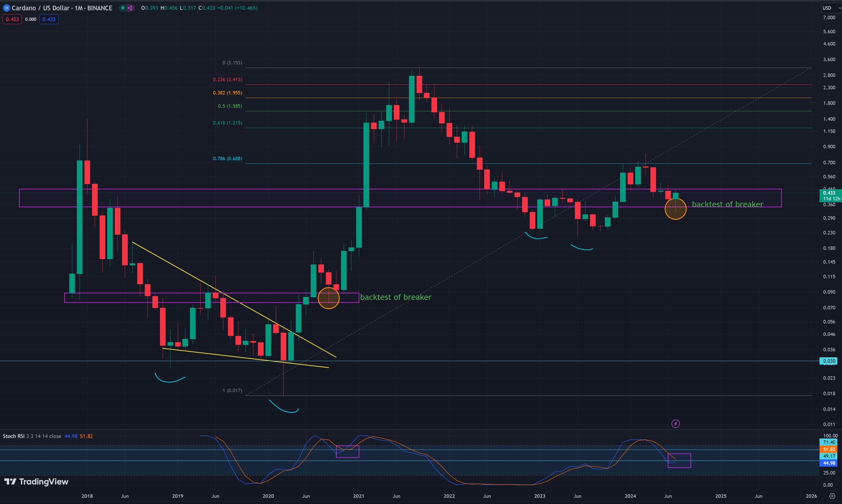Click the red 0.433 sell price box

(12, 19)
